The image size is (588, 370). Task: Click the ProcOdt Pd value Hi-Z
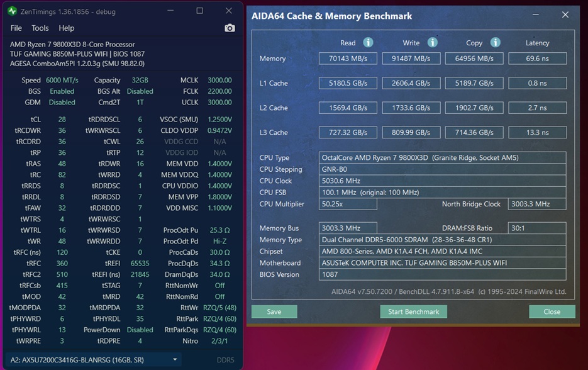pyautogui.click(x=219, y=241)
